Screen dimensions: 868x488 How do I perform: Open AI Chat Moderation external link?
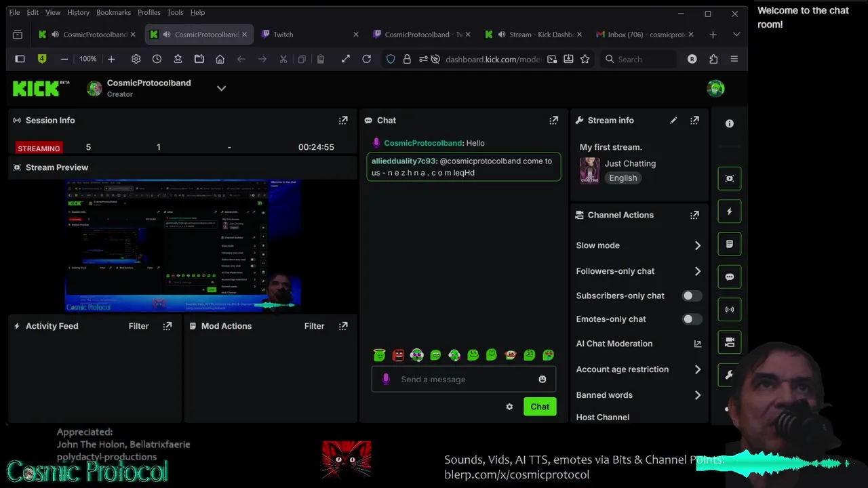pos(697,344)
